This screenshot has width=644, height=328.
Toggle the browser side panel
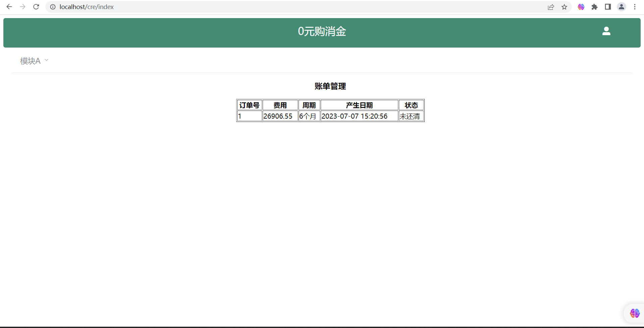(x=608, y=7)
